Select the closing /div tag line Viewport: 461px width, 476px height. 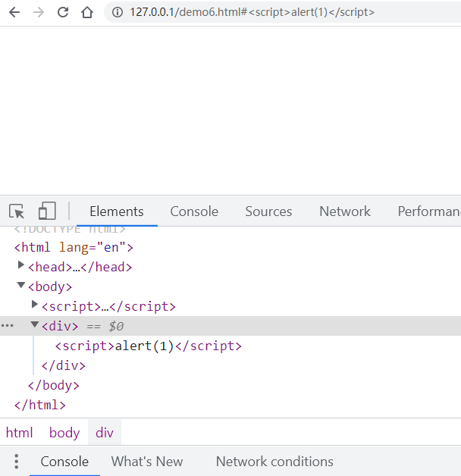point(64,366)
